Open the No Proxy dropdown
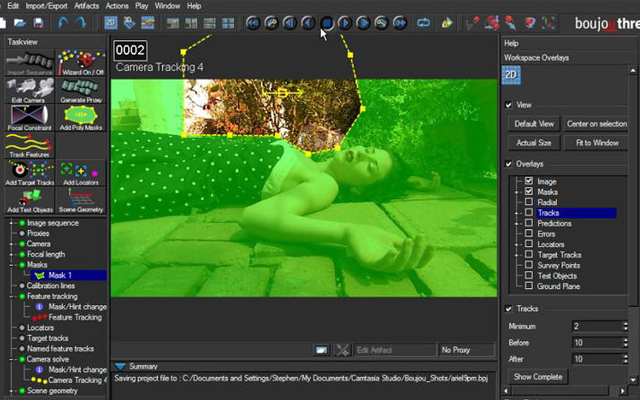 coord(467,350)
